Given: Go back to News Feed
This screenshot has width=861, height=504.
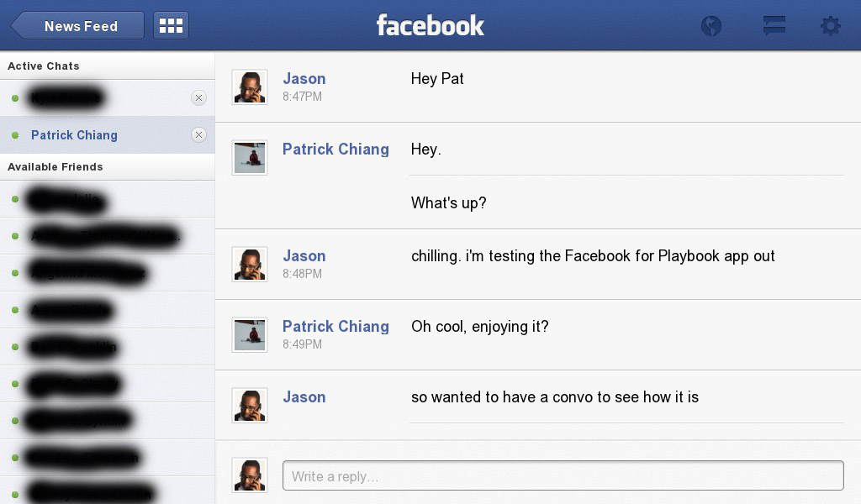Looking at the screenshot, I should 78,26.
